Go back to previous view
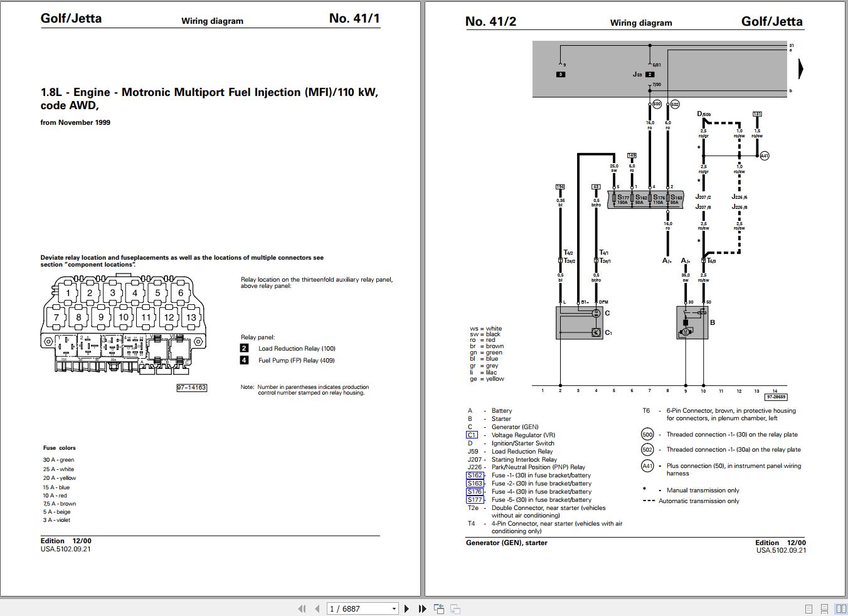This screenshot has height=616, width=848. point(439,608)
